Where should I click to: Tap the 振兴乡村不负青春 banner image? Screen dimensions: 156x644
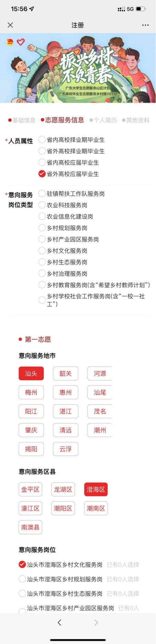click(x=78, y=68)
